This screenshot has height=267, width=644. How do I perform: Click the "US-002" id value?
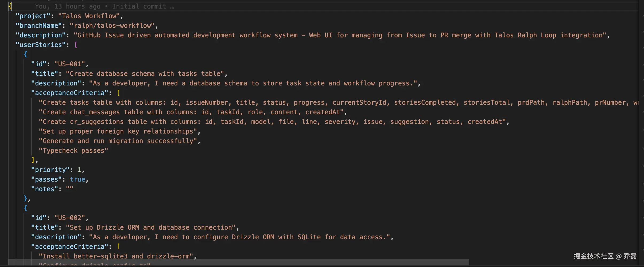(x=70, y=218)
